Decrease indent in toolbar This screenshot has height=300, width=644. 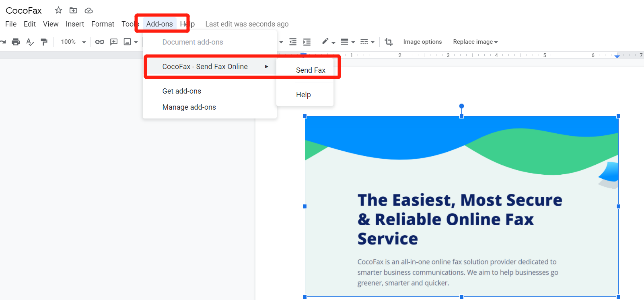pyautogui.click(x=293, y=42)
